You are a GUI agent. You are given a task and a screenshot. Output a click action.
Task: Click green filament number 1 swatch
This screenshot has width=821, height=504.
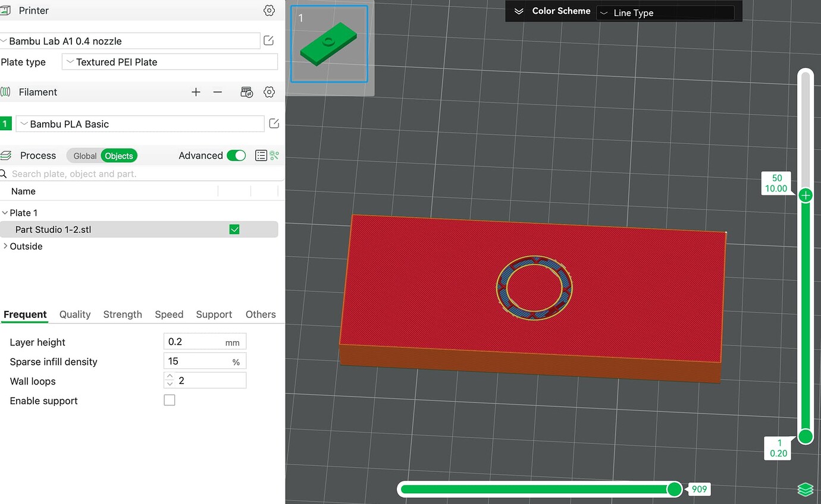[x=5, y=124]
